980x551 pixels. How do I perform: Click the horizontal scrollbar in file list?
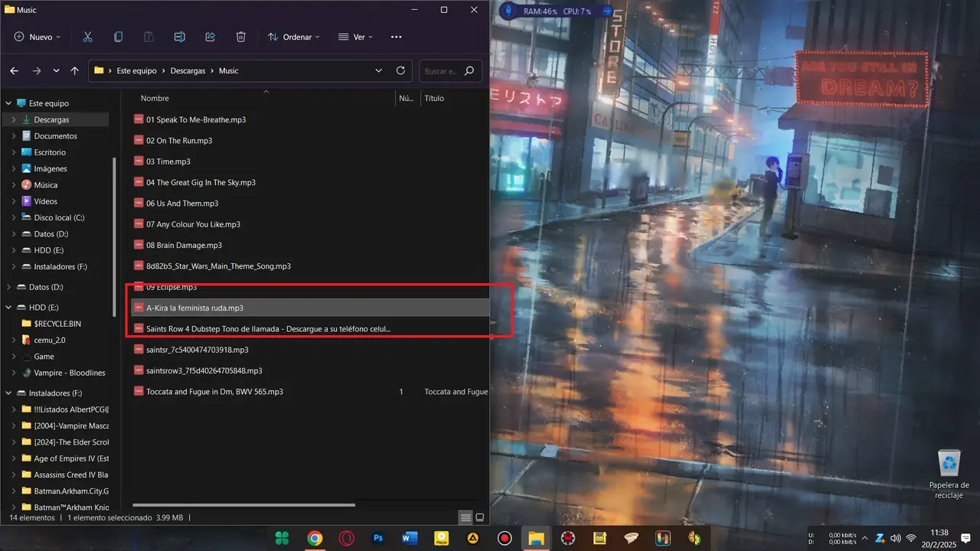243,504
